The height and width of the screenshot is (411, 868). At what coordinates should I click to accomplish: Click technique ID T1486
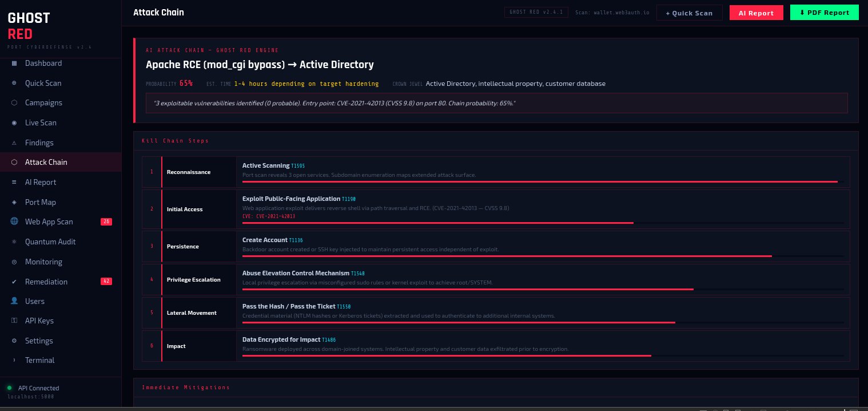[x=329, y=340]
